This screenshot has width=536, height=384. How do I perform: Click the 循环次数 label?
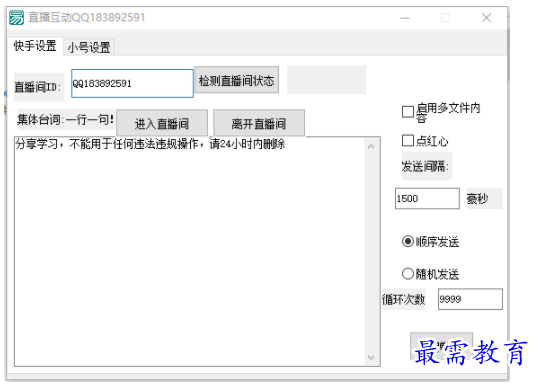[x=404, y=299]
